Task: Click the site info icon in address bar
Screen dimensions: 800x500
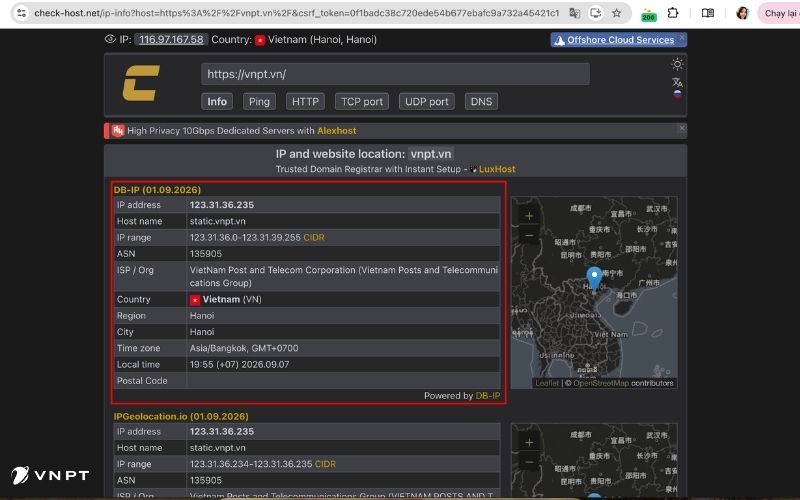Action: 21,13
